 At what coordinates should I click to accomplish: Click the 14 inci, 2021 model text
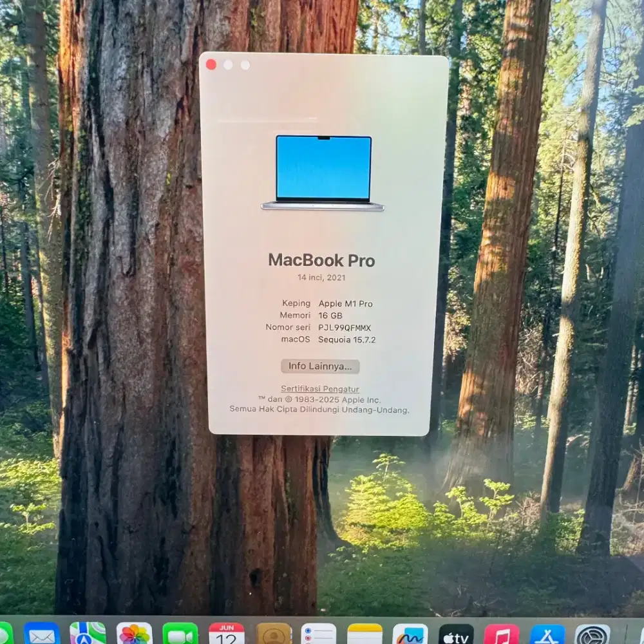321,278
